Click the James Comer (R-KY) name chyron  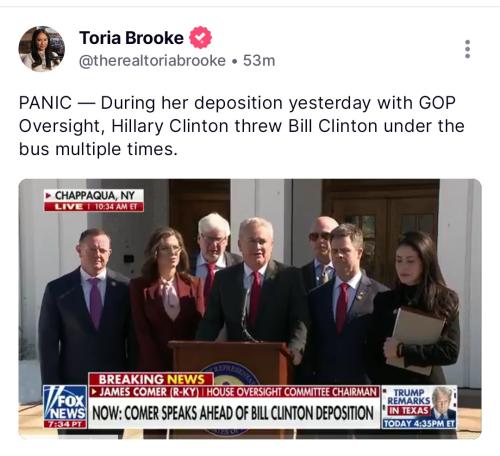[x=145, y=392]
